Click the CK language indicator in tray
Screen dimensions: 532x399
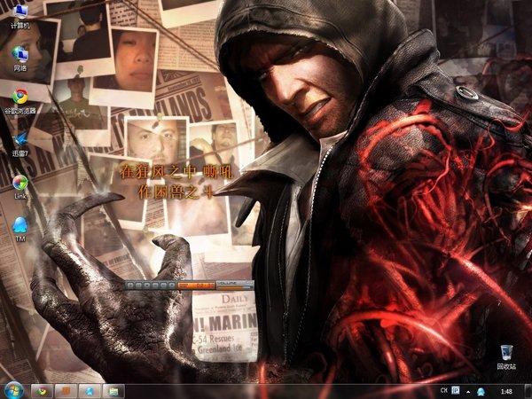444,390
